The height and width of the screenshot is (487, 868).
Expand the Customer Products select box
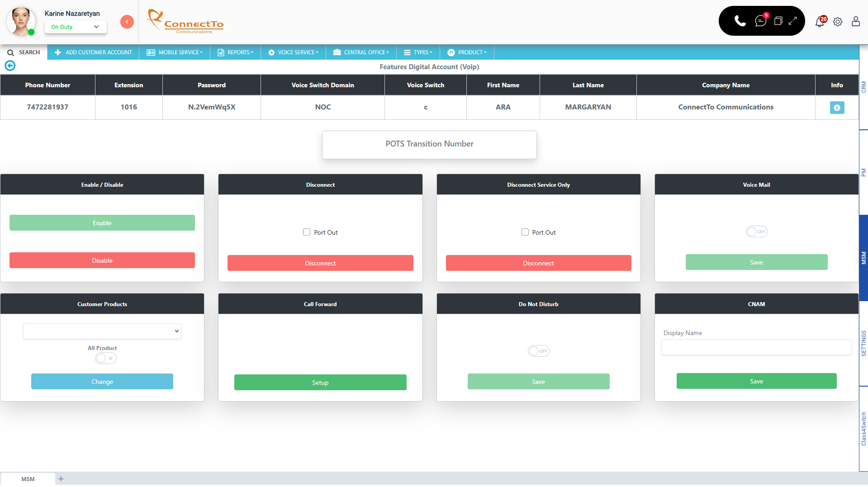coord(102,331)
